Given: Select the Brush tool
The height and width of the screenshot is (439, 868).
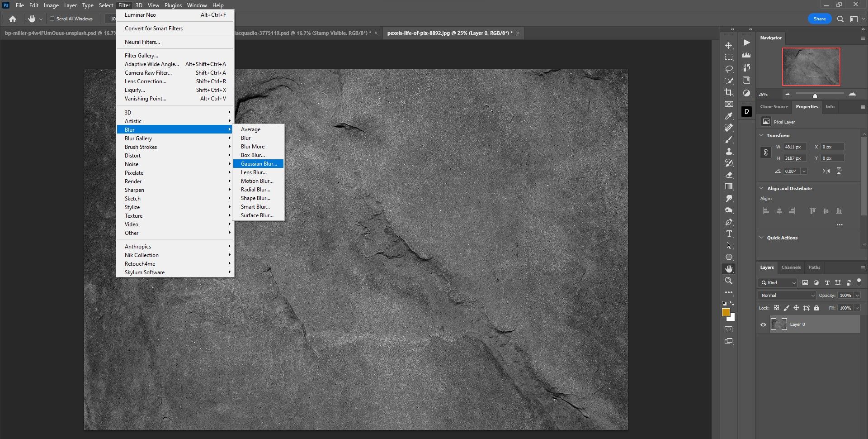Looking at the screenshot, I should coord(729,140).
